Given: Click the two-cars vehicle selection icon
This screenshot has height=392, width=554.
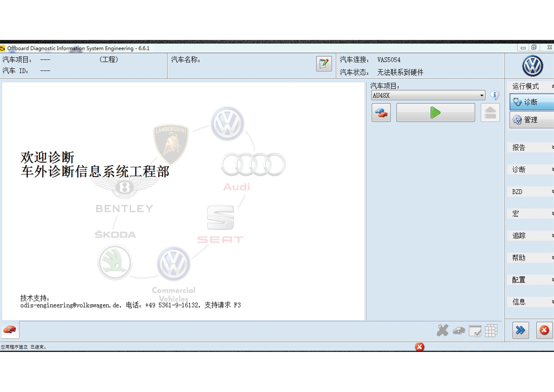Looking at the screenshot, I should [x=381, y=113].
